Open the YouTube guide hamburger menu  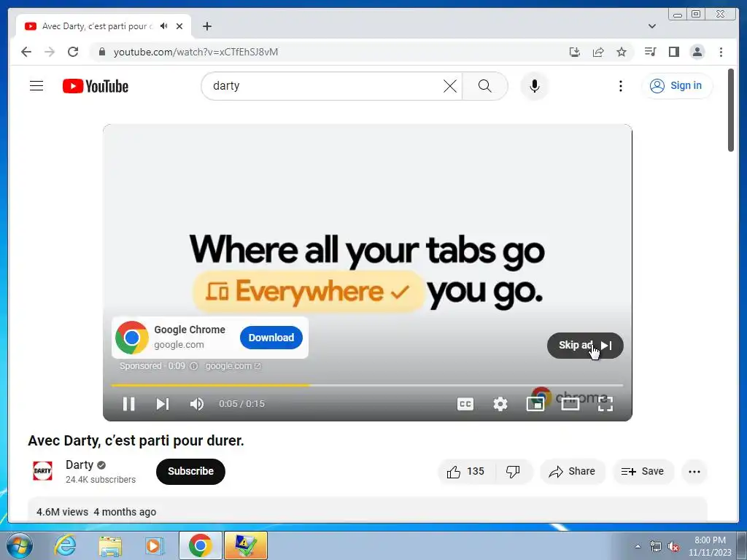(x=36, y=86)
